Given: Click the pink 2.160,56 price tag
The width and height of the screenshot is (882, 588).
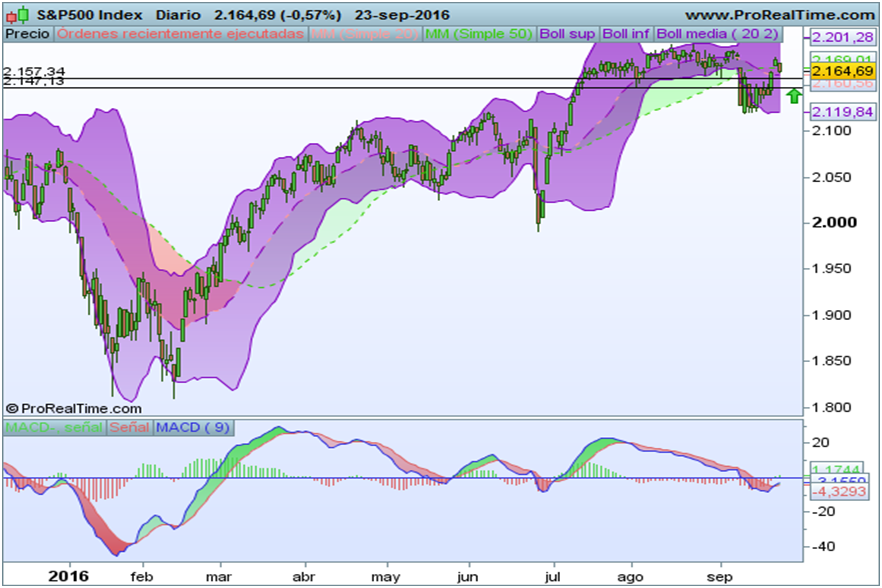Looking at the screenshot, I should (x=842, y=83).
